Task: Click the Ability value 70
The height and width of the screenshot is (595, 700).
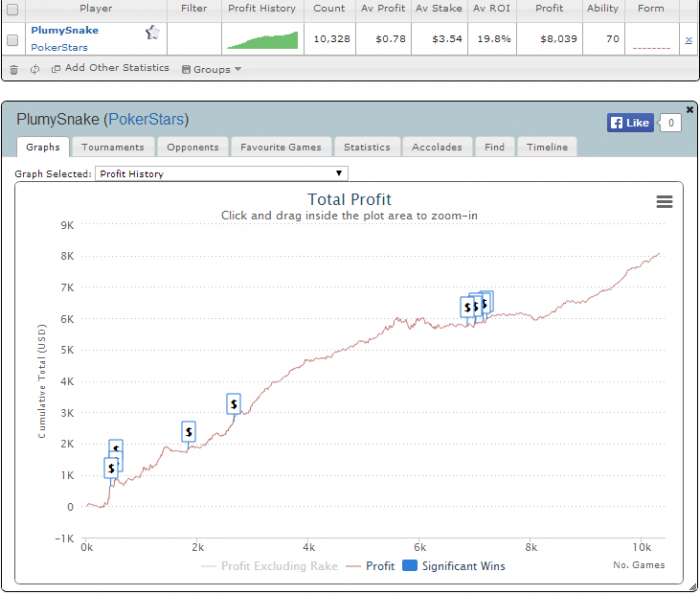Action: (612, 39)
